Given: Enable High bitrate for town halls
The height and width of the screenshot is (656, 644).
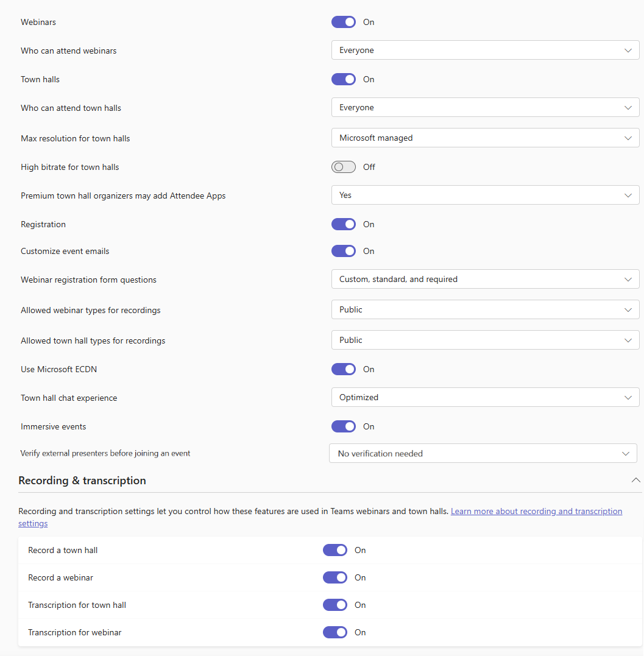Looking at the screenshot, I should (344, 167).
